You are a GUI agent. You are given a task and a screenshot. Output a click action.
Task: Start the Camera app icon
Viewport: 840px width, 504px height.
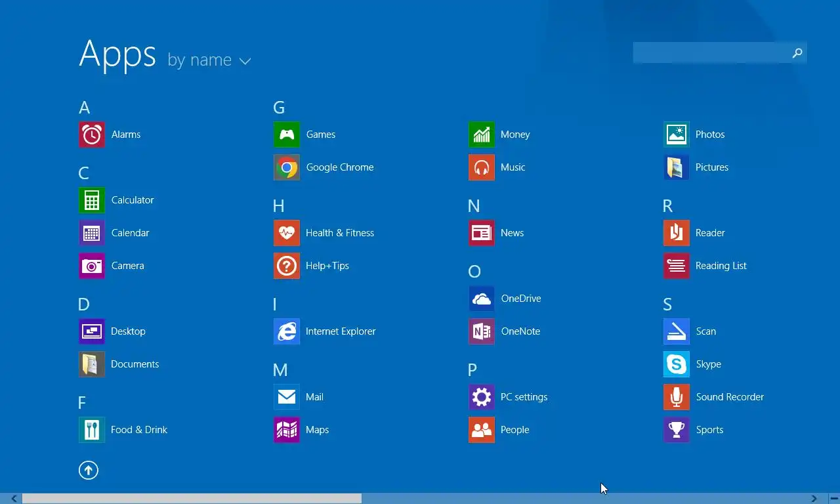pos(92,266)
